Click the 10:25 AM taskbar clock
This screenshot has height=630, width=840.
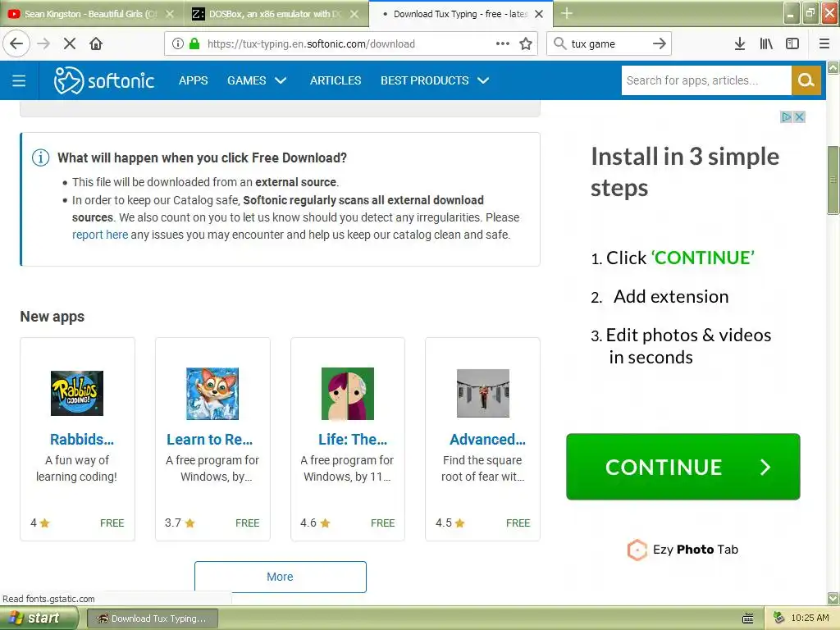click(810, 619)
